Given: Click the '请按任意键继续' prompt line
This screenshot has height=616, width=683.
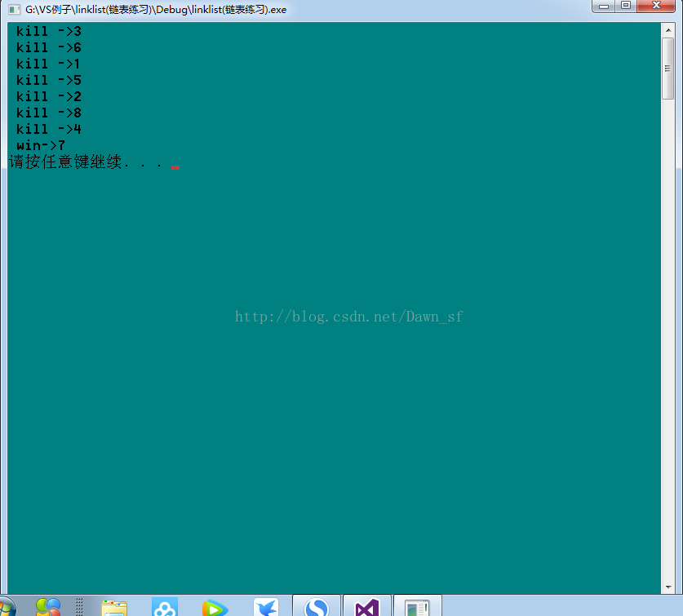Looking at the screenshot, I should point(86,162).
